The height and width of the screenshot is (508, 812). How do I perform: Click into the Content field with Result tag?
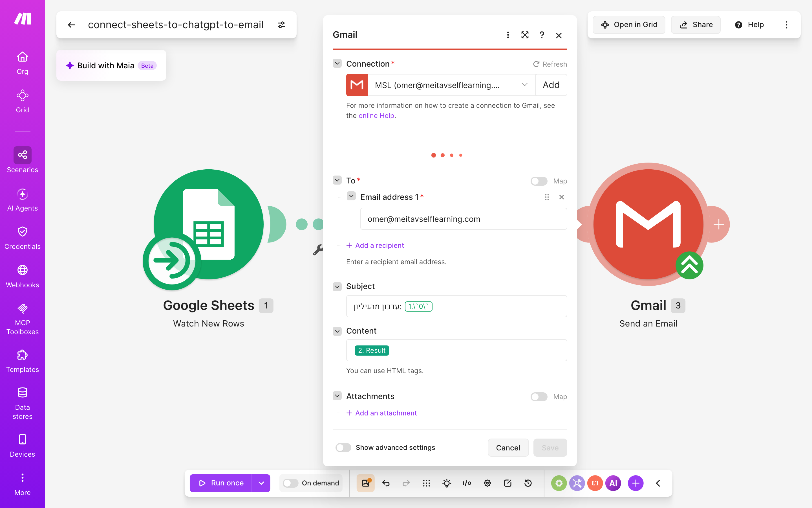(x=456, y=351)
